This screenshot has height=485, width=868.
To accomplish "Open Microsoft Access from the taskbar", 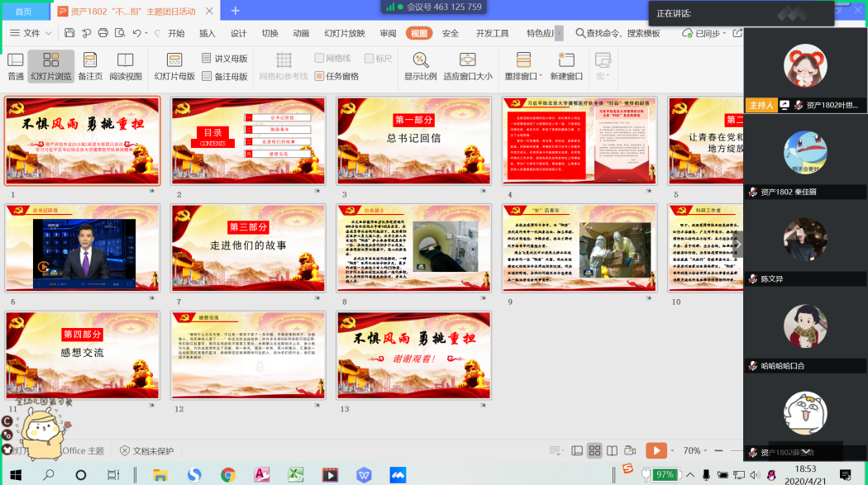I will point(262,474).
